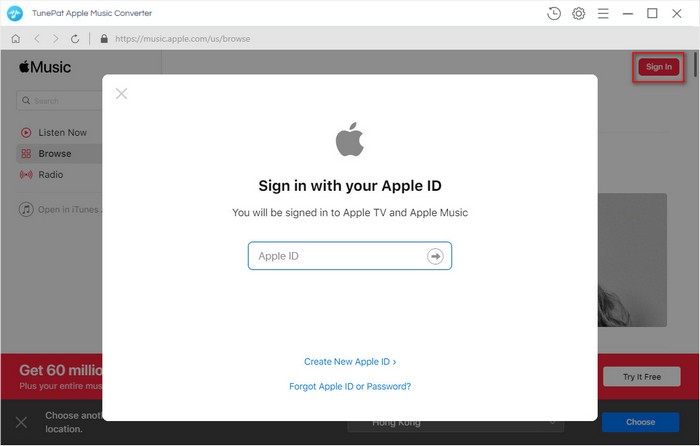The image size is (700, 446).
Task: Open the conversion history clock icon
Action: 554,13
